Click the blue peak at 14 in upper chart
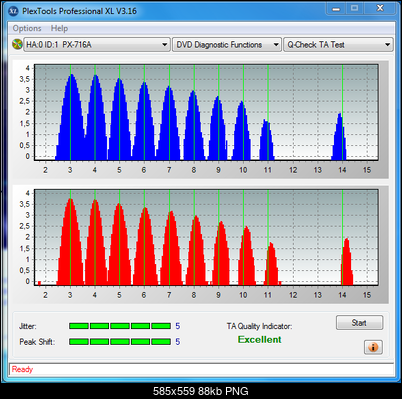Image resolution: width=402 pixels, height=399 pixels. click(339, 137)
